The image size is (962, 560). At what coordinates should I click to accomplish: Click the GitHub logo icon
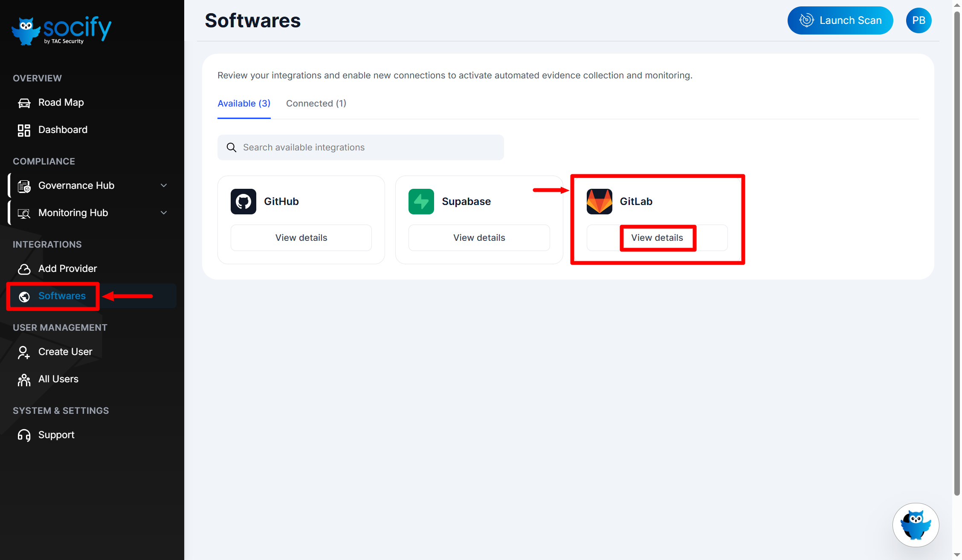click(x=243, y=202)
